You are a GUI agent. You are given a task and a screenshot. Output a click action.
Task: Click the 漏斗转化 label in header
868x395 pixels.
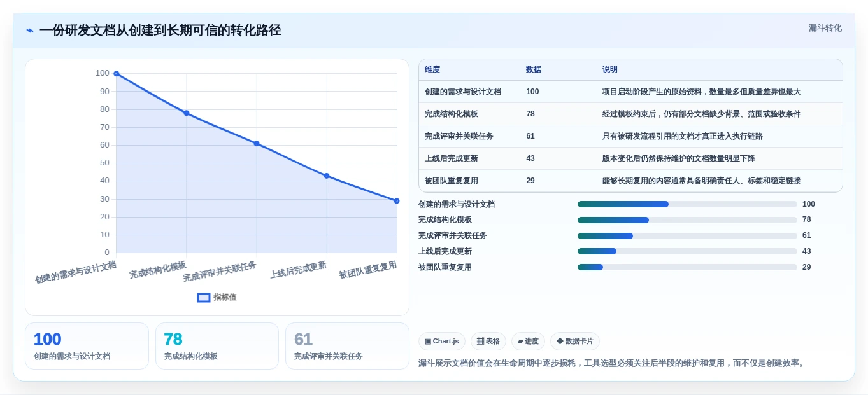point(825,28)
